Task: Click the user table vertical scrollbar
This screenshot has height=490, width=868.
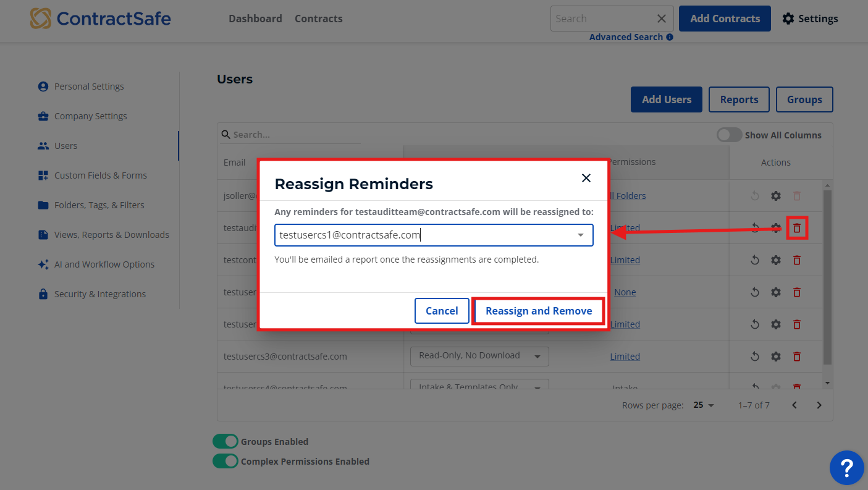Action: [828, 277]
